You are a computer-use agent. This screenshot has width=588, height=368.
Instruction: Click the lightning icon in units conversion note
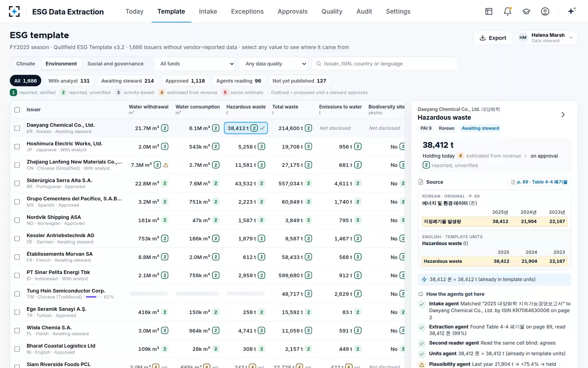pyautogui.click(x=424, y=280)
